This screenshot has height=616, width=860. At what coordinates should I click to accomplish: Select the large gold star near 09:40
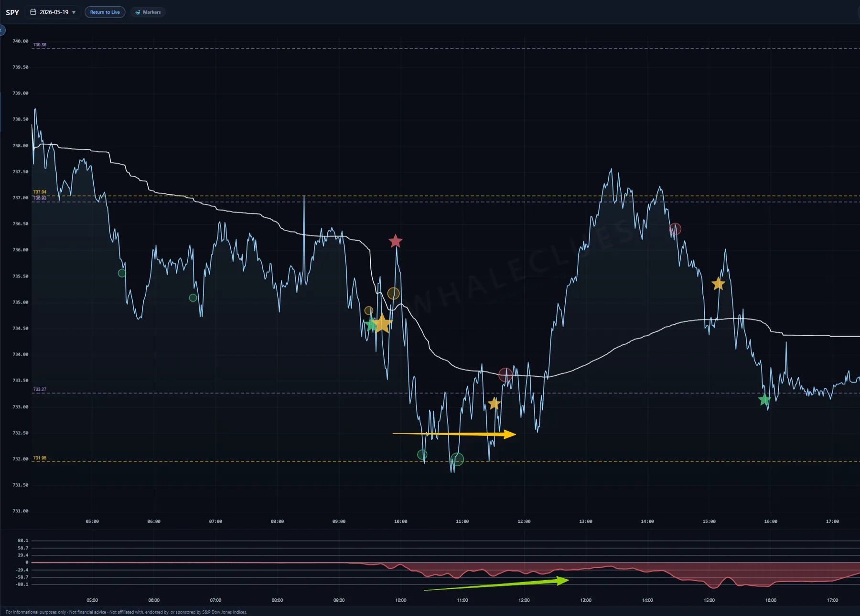coord(382,323)
